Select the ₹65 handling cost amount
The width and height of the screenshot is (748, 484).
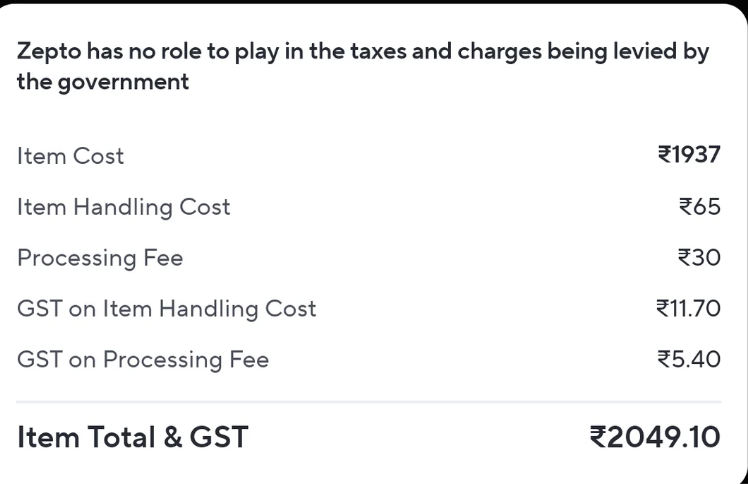[x=698, y=207]
